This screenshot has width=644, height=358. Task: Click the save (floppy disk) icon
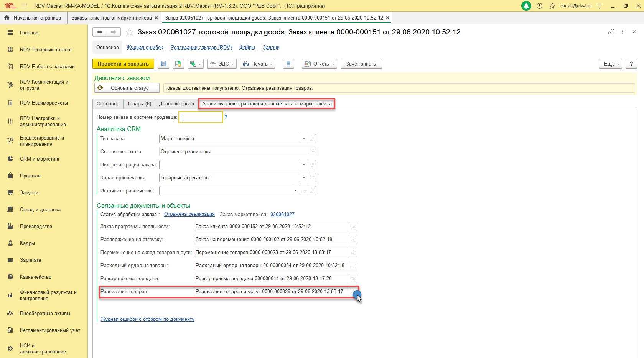tap(163, 64)
